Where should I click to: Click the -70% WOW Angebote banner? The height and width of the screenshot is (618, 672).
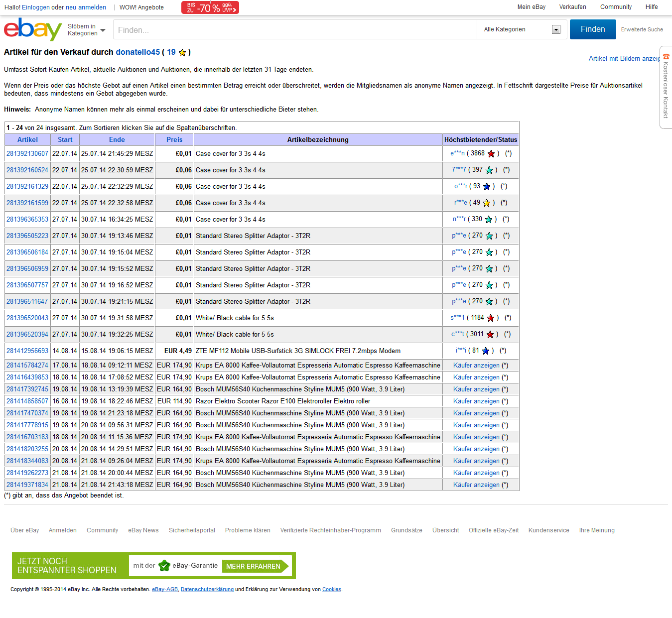coord(210,7)
